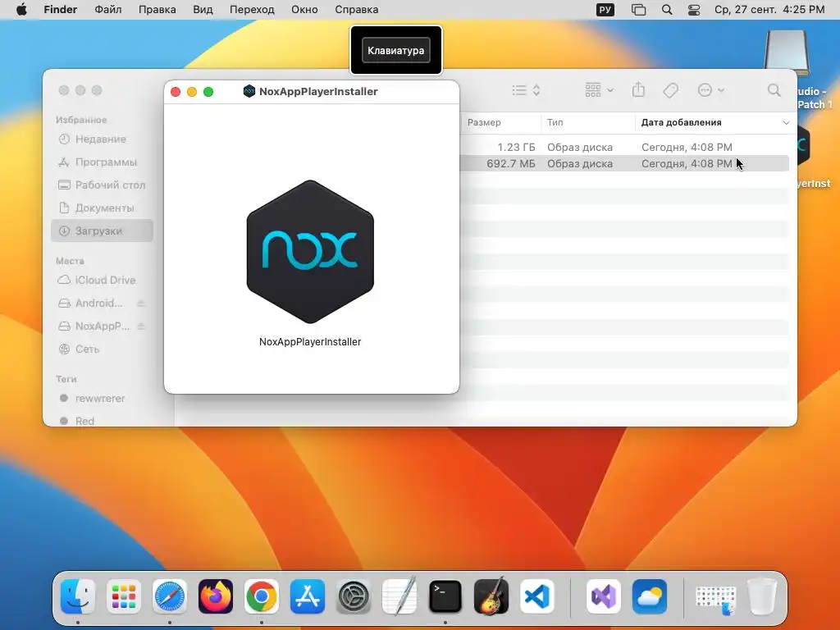Open Stage Manager menu bar icon
Viewport: 840px width, 630px height.
(638, 10)
